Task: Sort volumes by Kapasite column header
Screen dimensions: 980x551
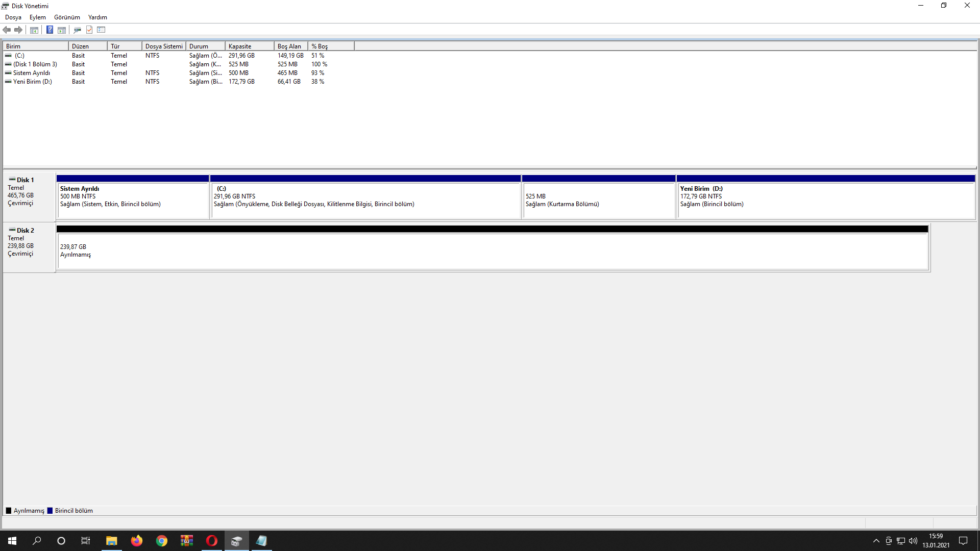Action: click(249, 46)
